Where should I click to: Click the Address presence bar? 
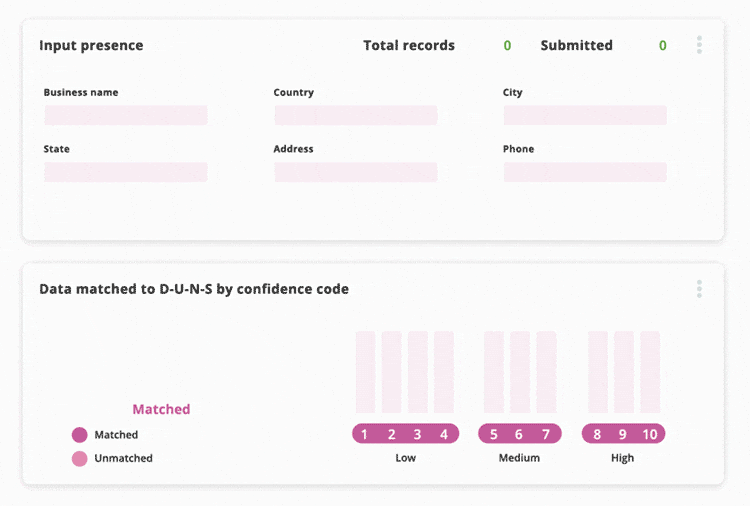(x=355, y=172)
